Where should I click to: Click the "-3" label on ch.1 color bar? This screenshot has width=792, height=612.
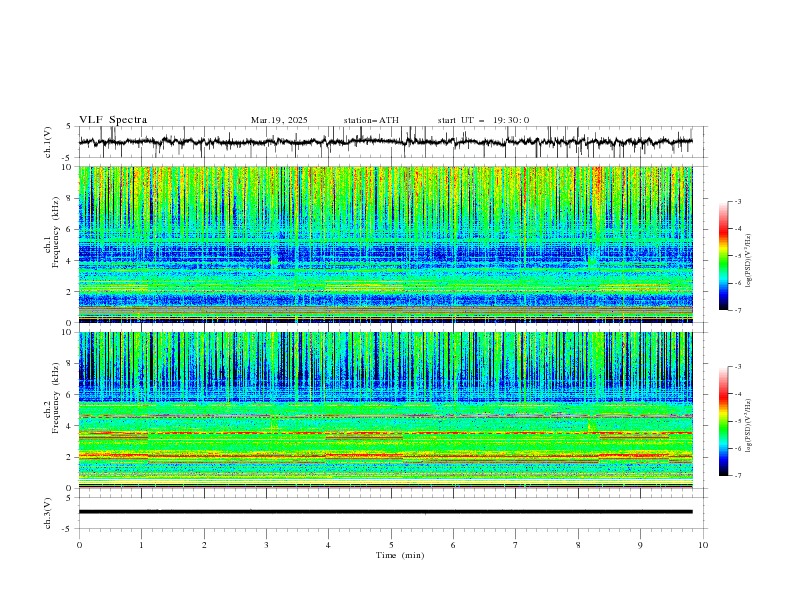pyautogui.click(x=737, y=201)
